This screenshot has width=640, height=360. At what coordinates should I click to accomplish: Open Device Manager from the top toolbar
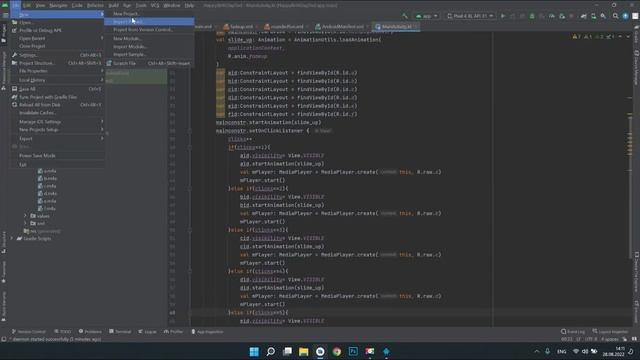(593, 16)
